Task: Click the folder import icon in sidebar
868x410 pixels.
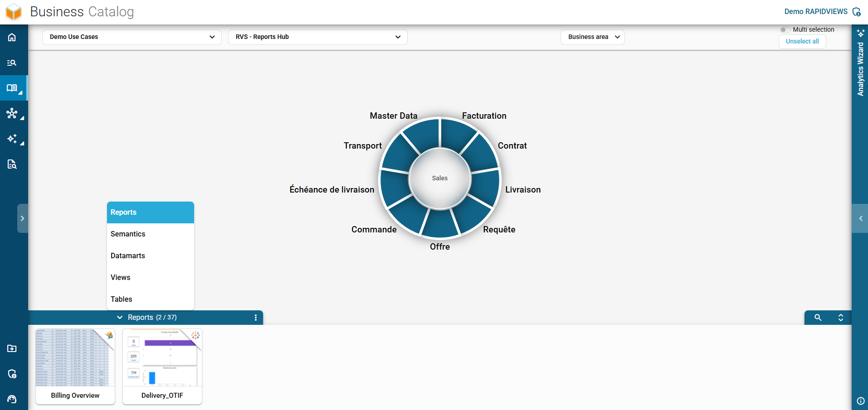Action: [x=12, y=348]
